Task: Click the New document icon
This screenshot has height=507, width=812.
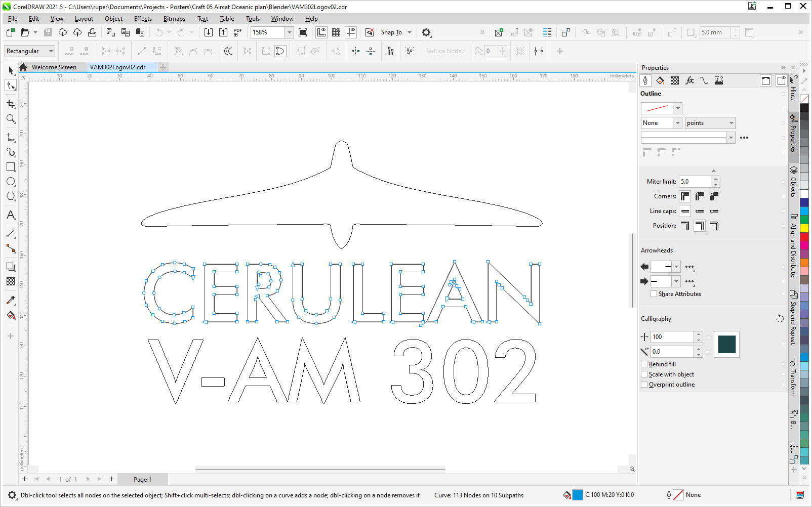Action: [x=10, y=32]
